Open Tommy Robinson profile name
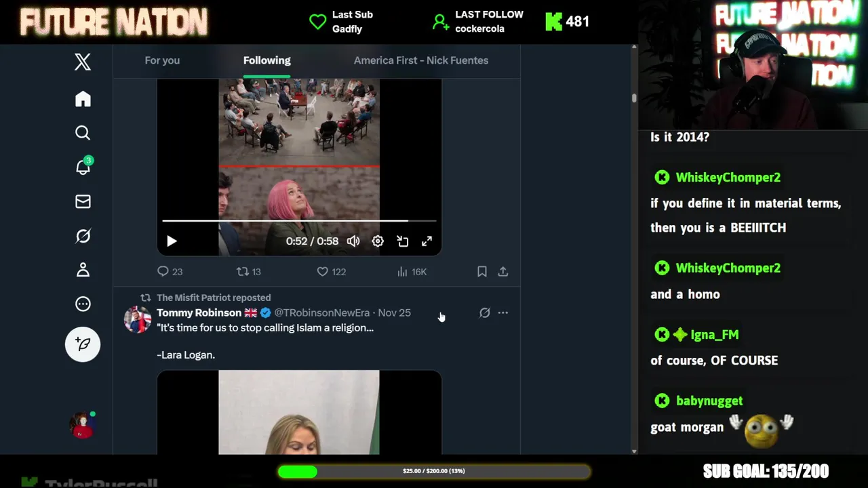The height and width of the screenshot is (488, 868). click(199, 312)
